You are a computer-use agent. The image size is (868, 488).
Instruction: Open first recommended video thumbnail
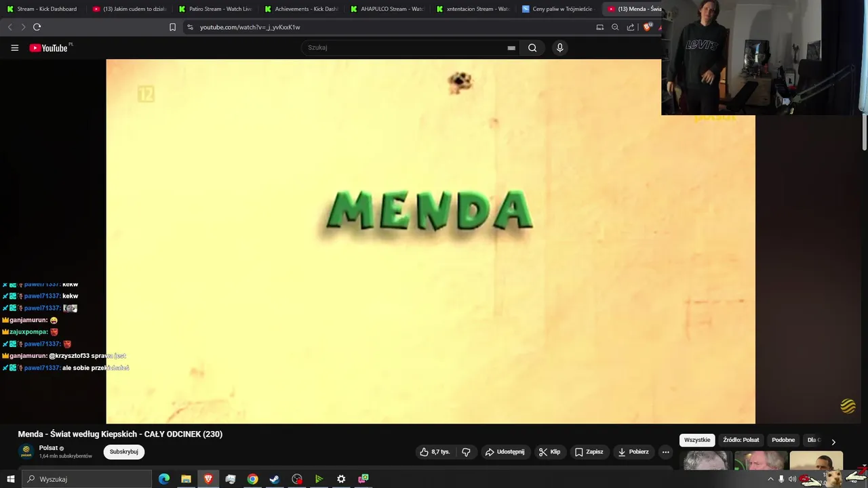(x=707, y=461)
